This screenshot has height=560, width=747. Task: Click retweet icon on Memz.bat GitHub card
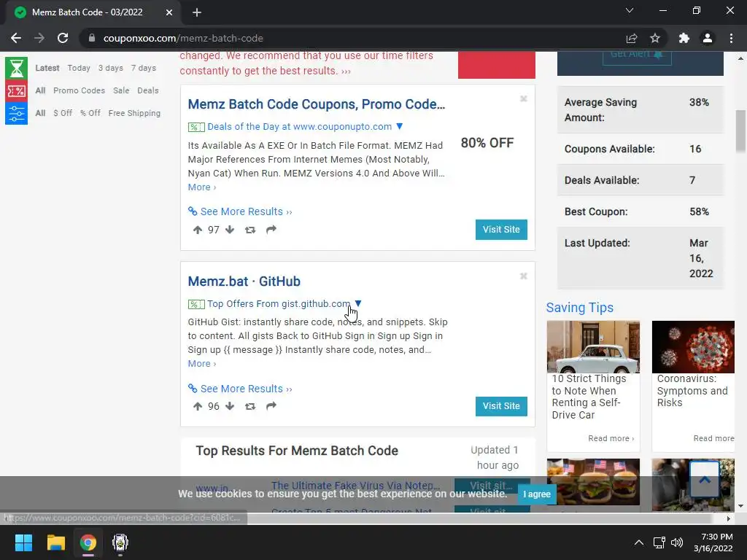[250, 406]
